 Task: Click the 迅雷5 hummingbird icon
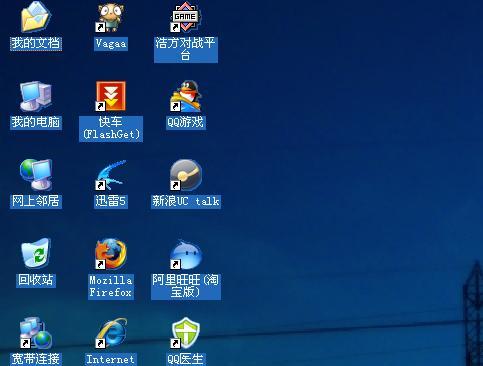click(x=111, y=175)
